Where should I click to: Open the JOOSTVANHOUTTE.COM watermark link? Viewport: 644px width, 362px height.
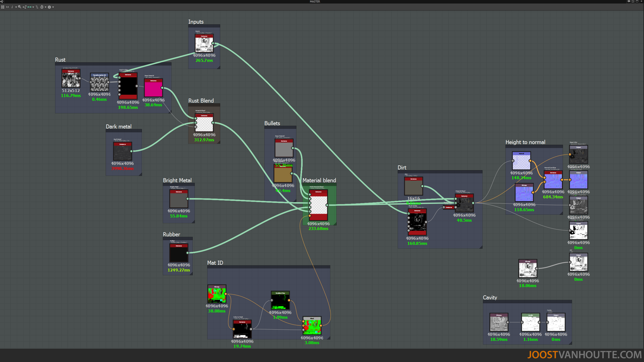[584, 355]
